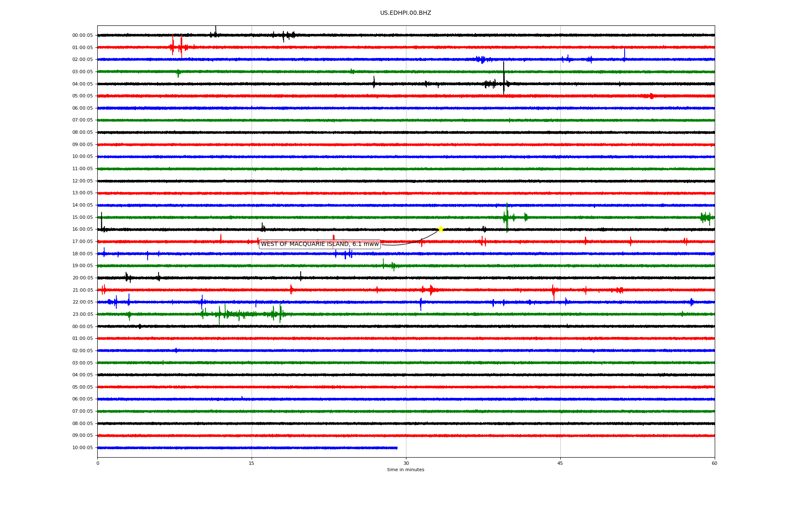This screenshot has width=812, height=508.
Task: Click the 11:00:05 time label
Action: tap(82, 169)
